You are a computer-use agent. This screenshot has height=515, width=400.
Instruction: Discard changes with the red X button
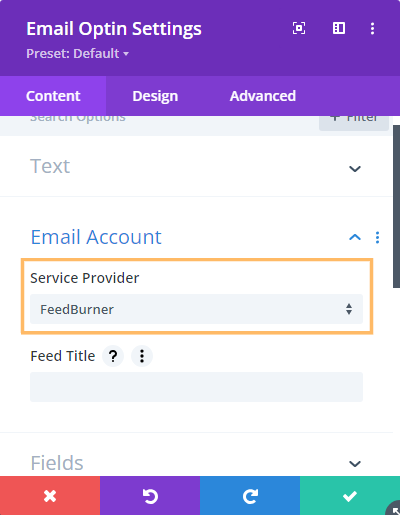point(50,496)
